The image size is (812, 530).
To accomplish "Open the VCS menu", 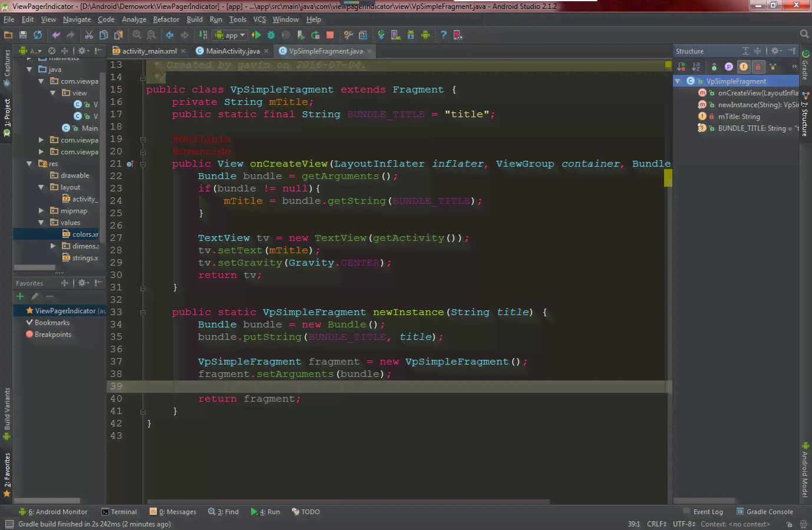I will coord(260,19).
